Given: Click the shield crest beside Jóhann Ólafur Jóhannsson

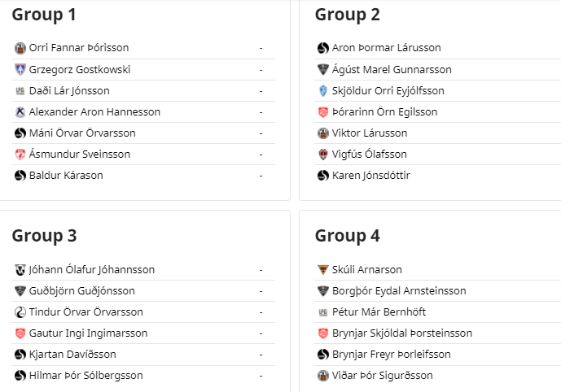Looking at the screenshot, I should 20,269.
